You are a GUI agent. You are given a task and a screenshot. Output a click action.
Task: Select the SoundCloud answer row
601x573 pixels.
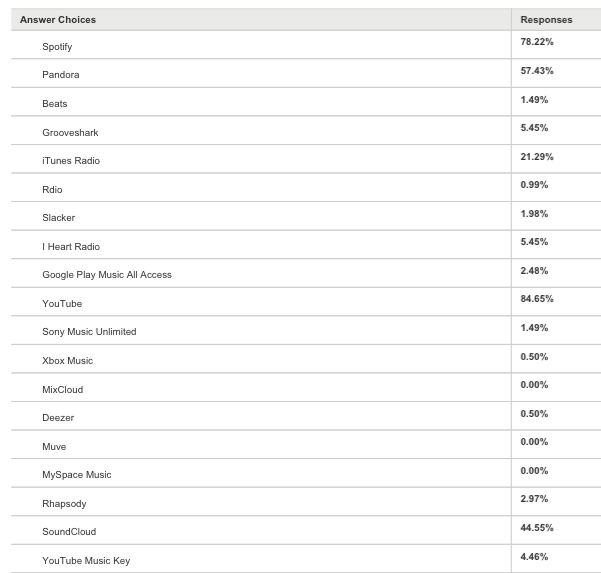69,531
